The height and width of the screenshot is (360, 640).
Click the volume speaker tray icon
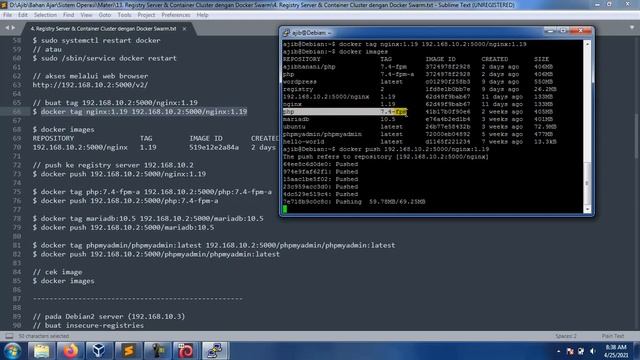coord(593,351)
